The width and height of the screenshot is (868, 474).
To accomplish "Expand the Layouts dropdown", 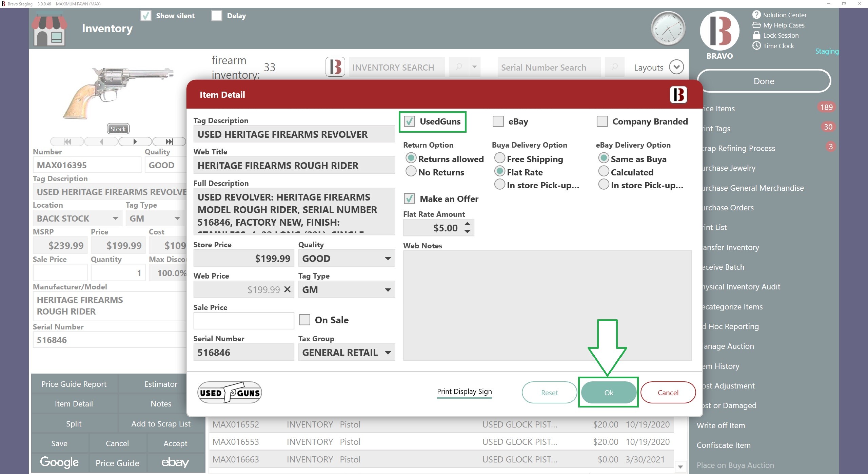I will point(676,67).
